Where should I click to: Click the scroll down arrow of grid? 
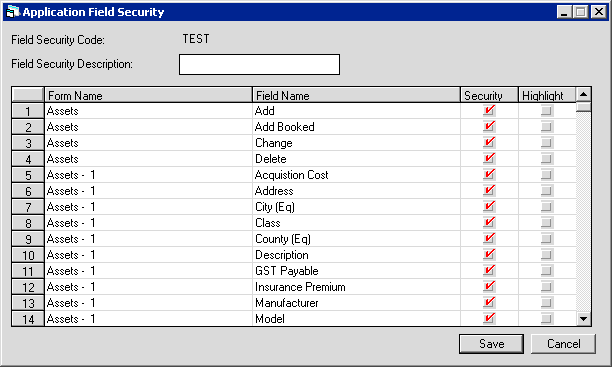coord(584,319)
